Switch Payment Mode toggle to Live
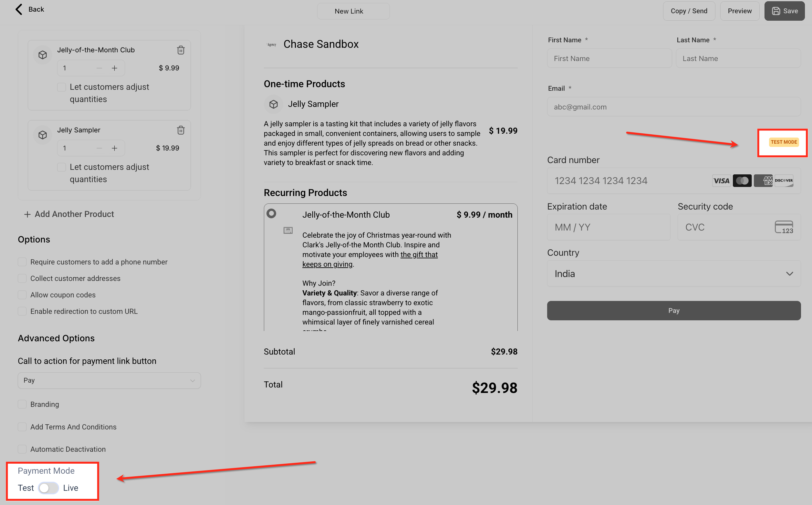 point(48,488)
